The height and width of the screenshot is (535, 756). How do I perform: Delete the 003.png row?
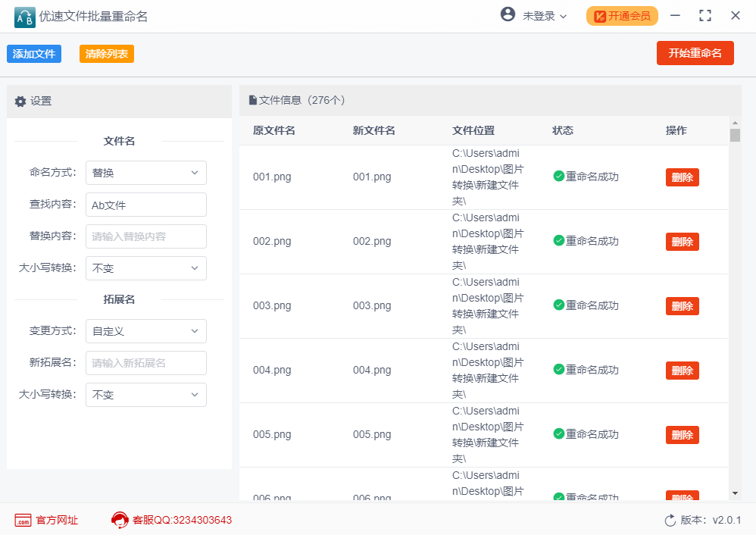pos(682,306)
